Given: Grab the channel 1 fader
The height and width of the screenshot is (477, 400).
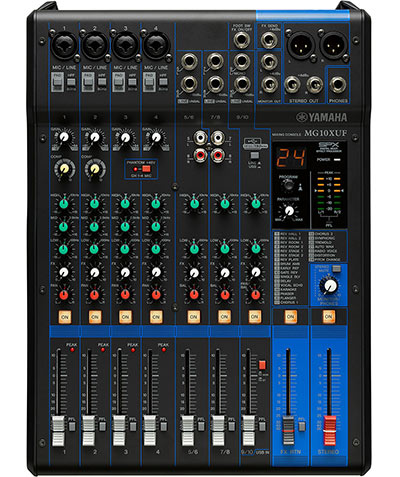Looking at the screenshot, I should click(x=58, y=430).
